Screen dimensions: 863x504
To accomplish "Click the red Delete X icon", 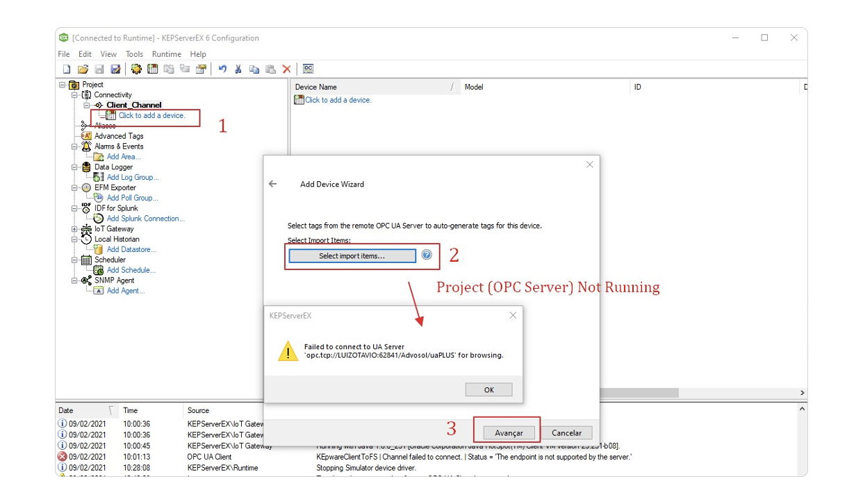I will 286,69.
